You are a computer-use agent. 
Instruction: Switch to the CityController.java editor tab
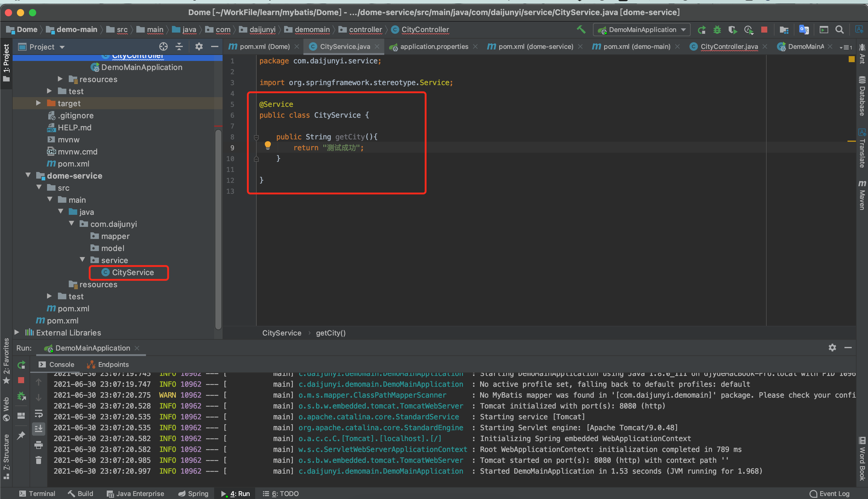(x=729, y=46)
